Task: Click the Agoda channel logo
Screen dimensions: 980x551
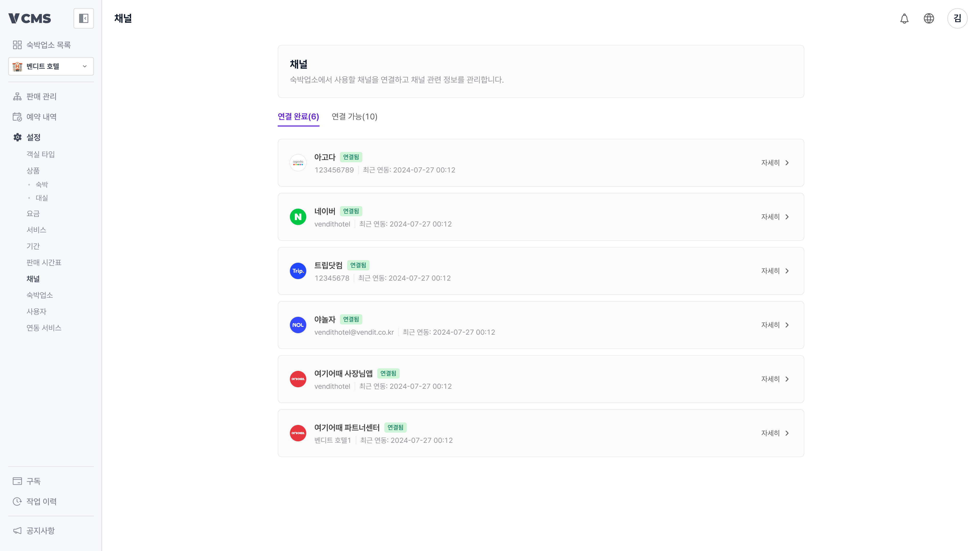Action: click(298, 163)
